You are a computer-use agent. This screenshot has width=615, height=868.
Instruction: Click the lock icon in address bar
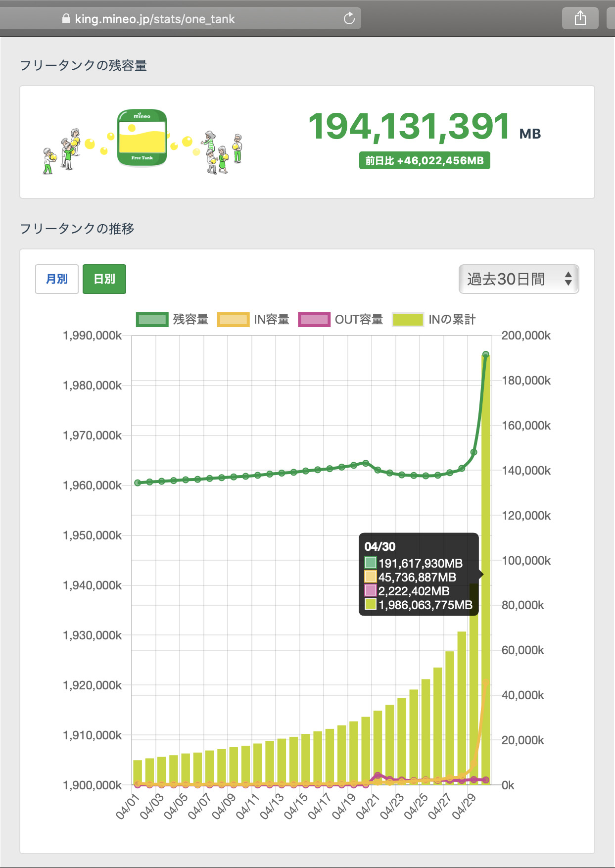pos(66,19)
